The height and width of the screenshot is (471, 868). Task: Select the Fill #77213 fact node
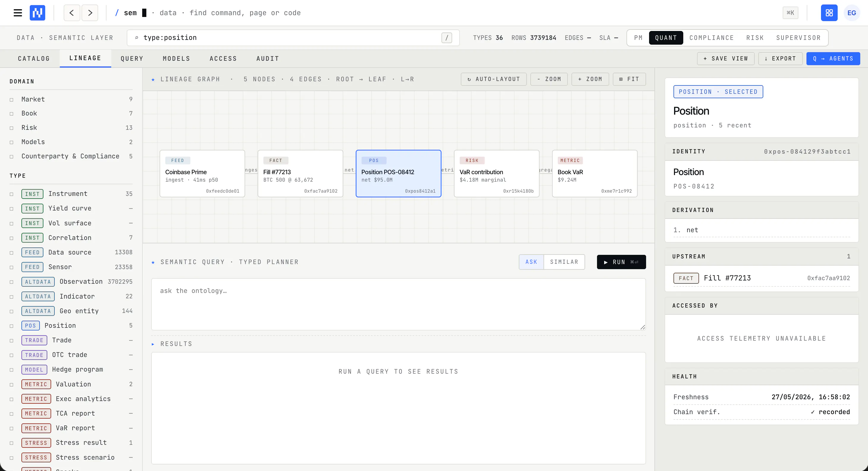300,174
